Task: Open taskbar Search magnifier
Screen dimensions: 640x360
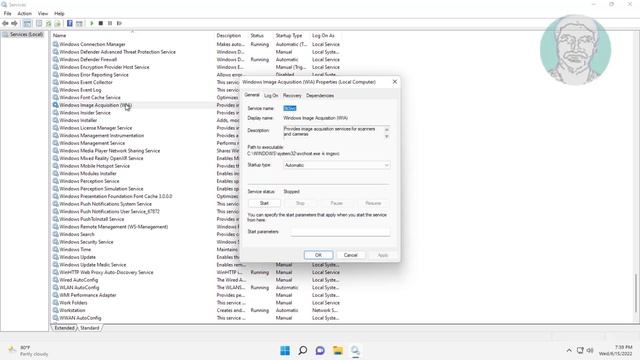Action: click(x=302, y=350)
